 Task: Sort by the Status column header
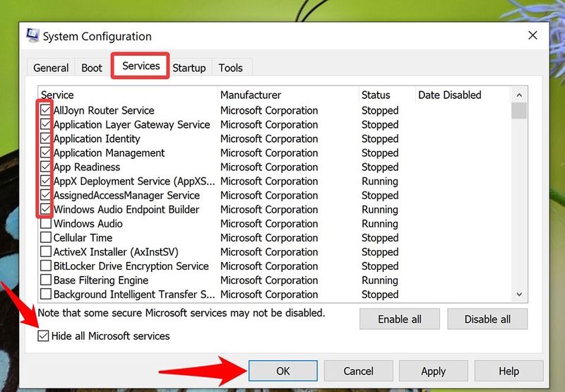(387, 95)
